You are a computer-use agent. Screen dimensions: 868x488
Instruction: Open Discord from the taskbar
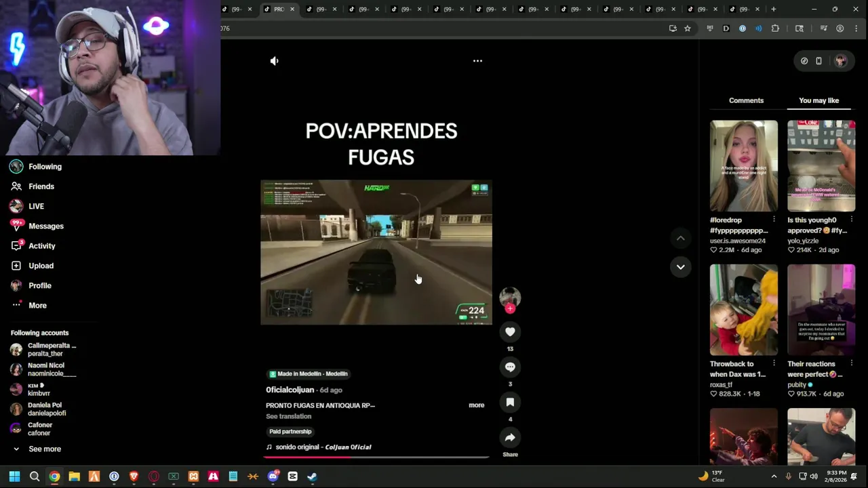273,476
